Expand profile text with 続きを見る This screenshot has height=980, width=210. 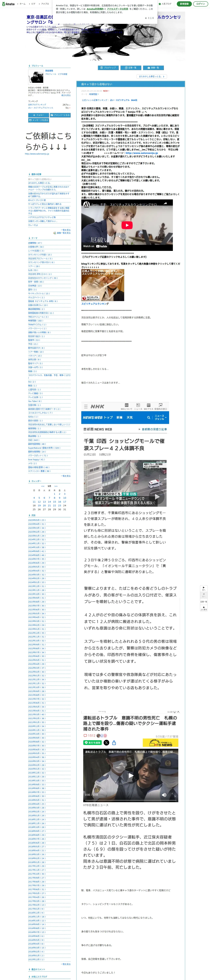tap(66, 96)
